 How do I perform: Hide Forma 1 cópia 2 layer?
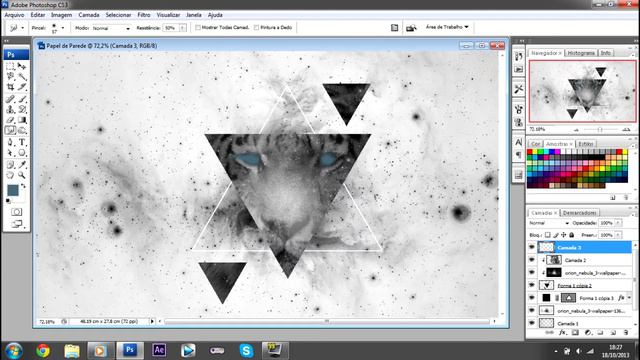531,285
